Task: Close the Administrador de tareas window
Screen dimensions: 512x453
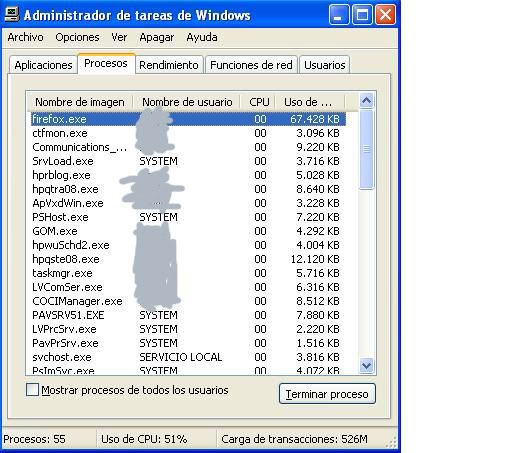Action: point(386,14)
